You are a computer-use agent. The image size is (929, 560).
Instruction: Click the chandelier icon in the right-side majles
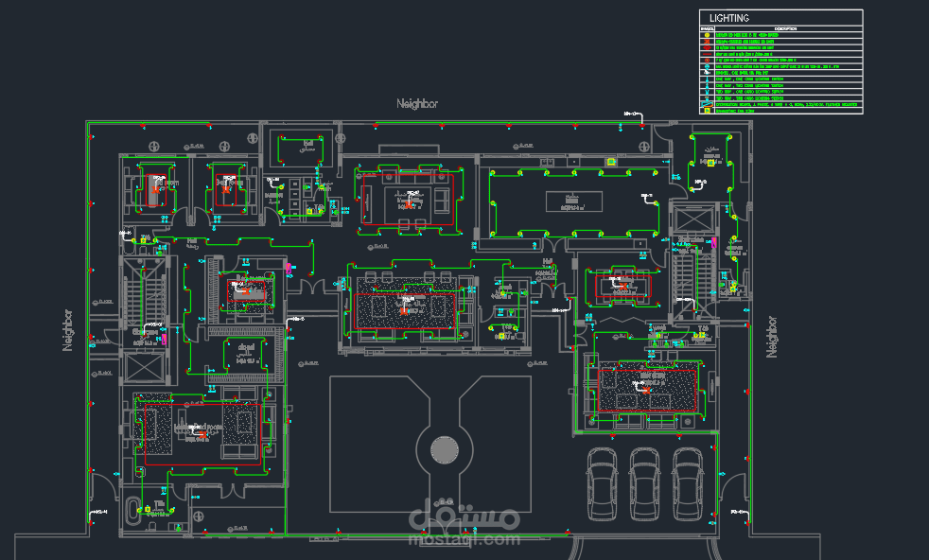(x=623, y=286)
